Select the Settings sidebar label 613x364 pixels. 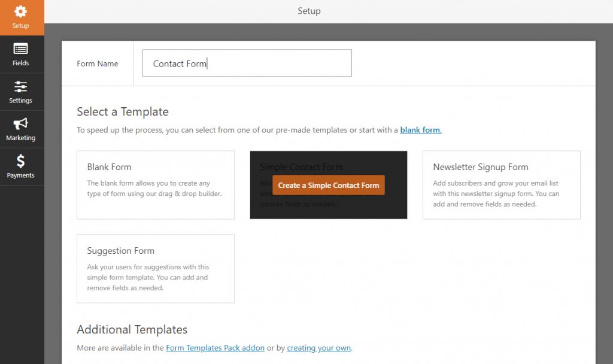[x=20, y=101]
